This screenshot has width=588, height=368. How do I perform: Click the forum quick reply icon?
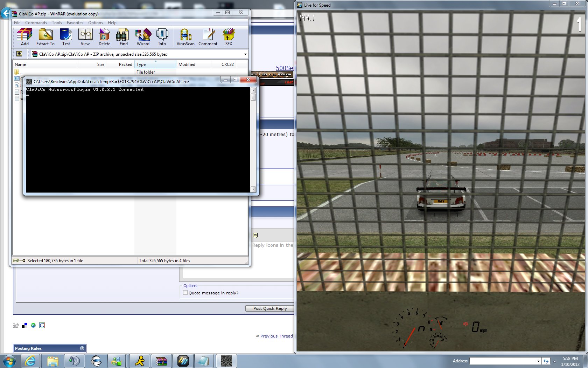point(255,235)
